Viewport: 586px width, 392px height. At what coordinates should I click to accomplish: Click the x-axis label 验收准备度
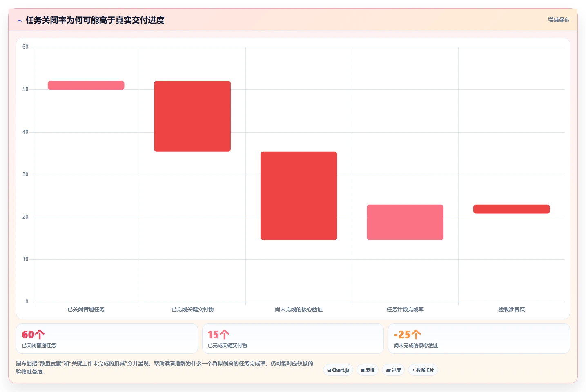pos(512,309)
